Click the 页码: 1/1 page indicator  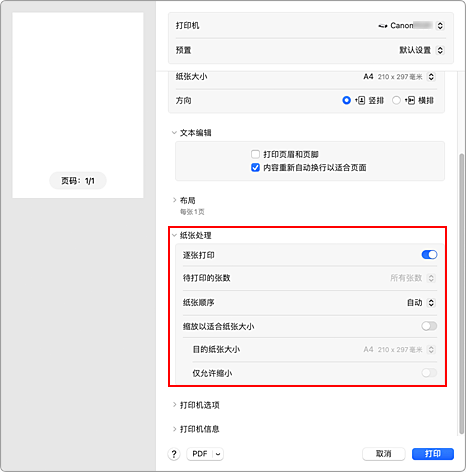click(x=78, y=181)
